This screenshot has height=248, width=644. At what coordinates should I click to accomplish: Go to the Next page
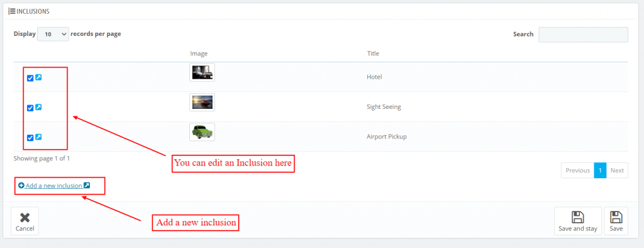pos(617,171)
